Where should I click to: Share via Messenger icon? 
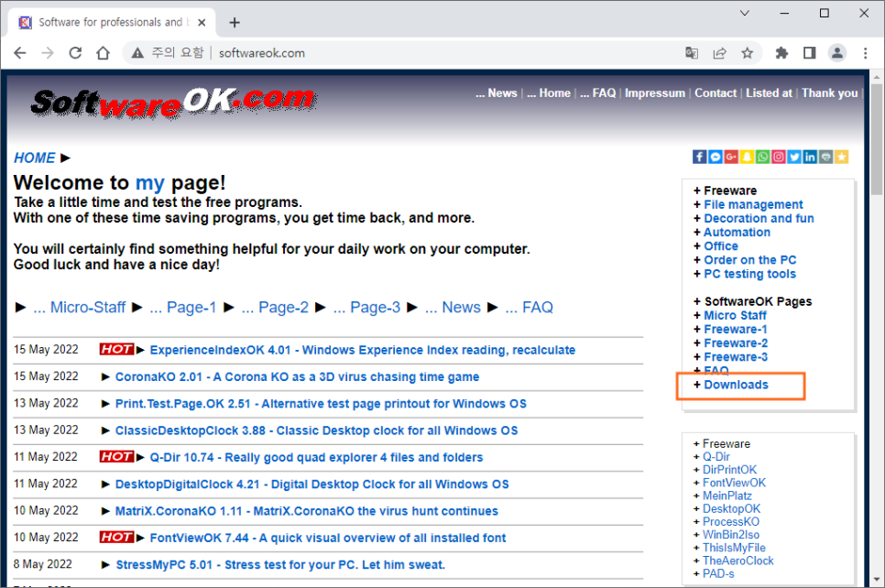[716, 157]
